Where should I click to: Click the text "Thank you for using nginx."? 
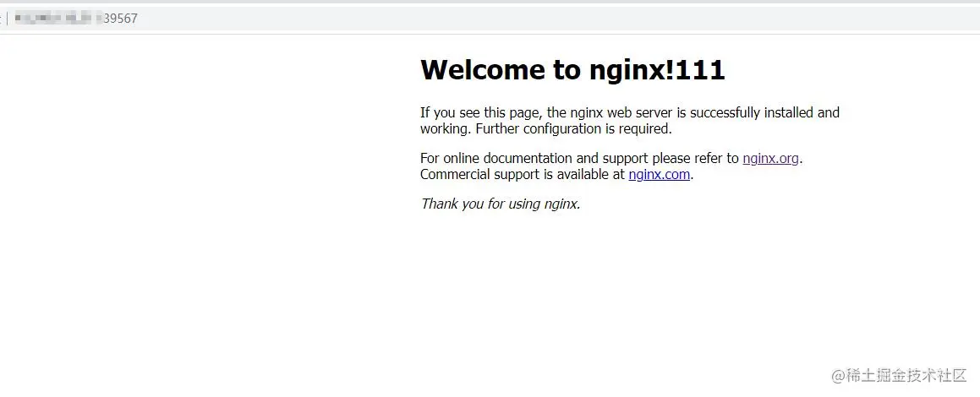click(501, 204)
